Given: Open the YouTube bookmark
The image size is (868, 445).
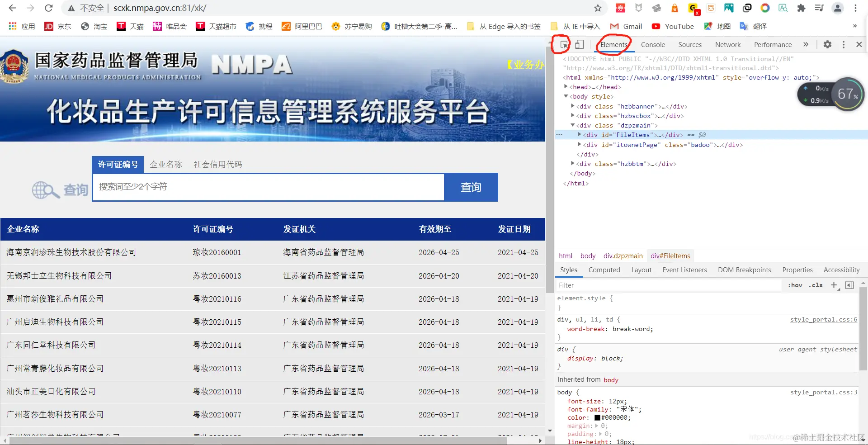Looking at the screenshot, I should [x=673, y=26].
